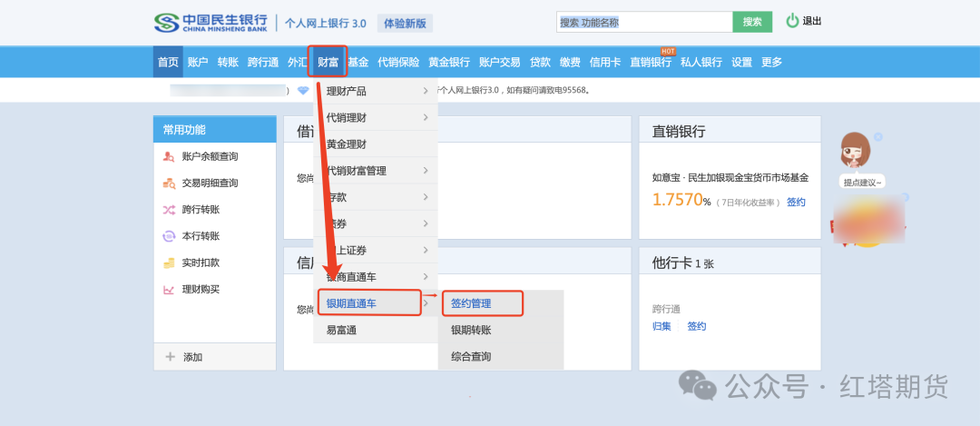Click the 本行转账 icon in sidebar
This screenshot has width=980, height=426.
point(169,236)
